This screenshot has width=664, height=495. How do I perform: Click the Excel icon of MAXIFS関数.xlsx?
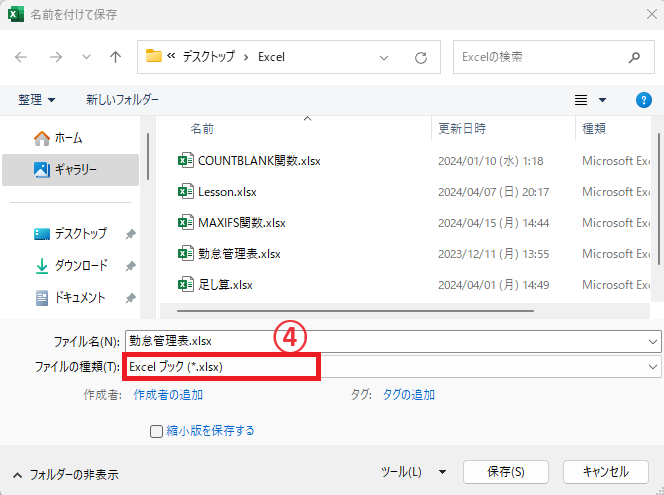(185, 222)
